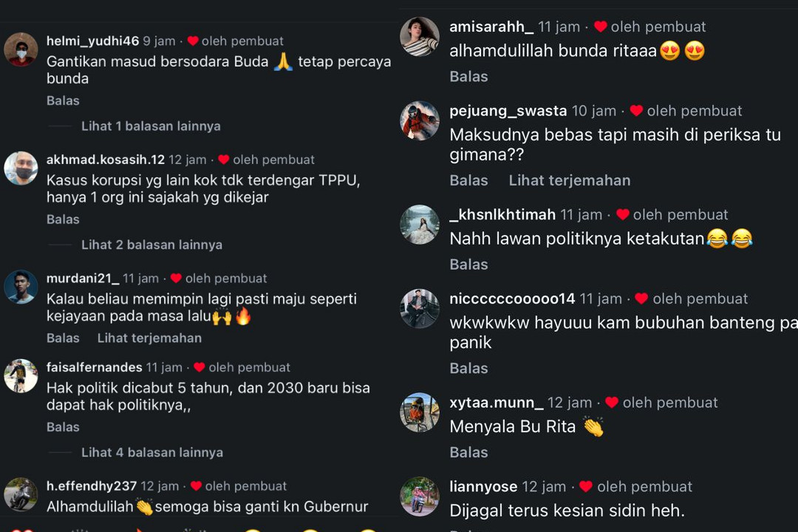Expand 1 more reply under helmi_yudhi46

(151, 126)
